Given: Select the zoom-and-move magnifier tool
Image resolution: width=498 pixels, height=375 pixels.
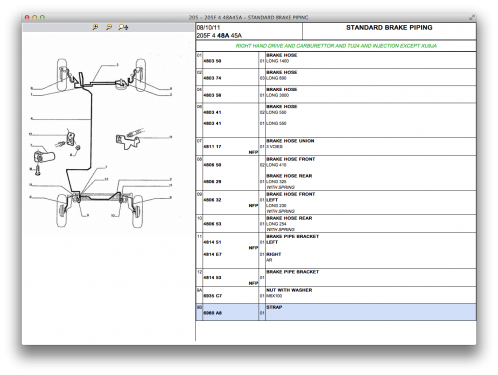Looking at the screenshot, I should pyautogui.click(x=123, y=27).
